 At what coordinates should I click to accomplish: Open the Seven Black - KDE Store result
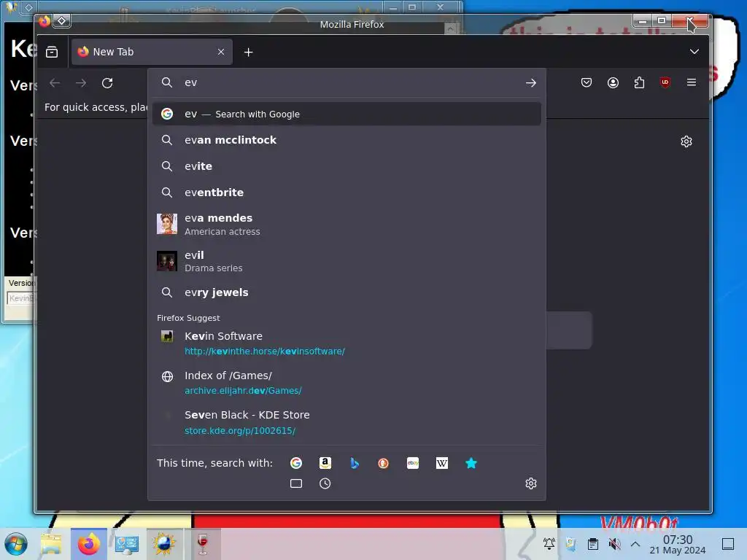(347, 422)
